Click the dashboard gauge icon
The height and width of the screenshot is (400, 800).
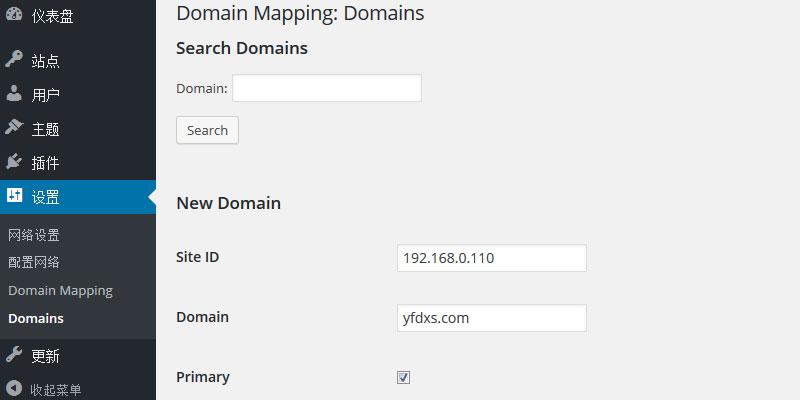(x=14, y=14)
